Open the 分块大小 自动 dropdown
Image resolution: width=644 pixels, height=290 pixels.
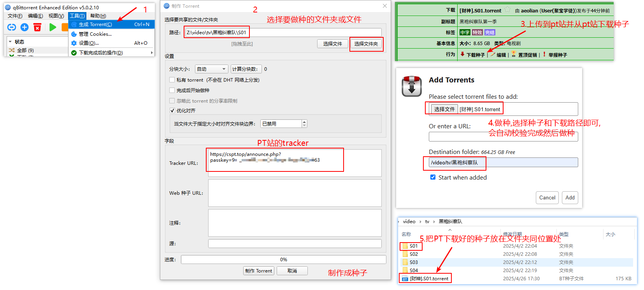[212, 69]
